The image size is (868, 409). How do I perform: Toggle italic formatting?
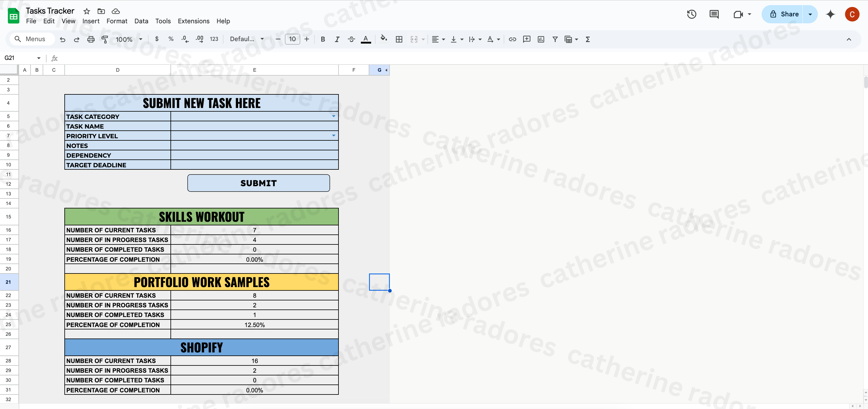coord(337,39)
